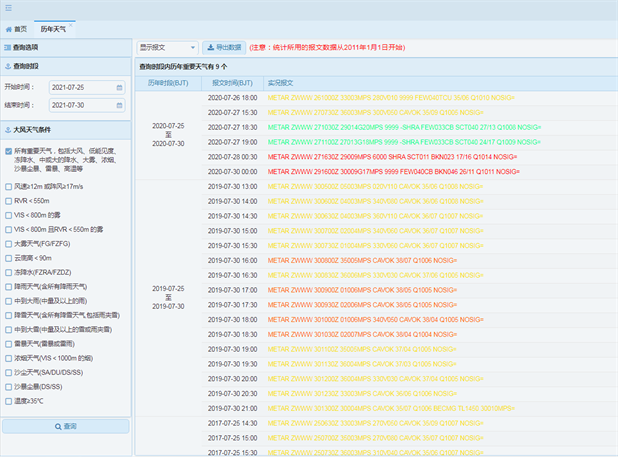The image size is (618, 457).
Task: Open the 显示报文 dropdown
Action: pyautogui.click(x=166, y=47)
